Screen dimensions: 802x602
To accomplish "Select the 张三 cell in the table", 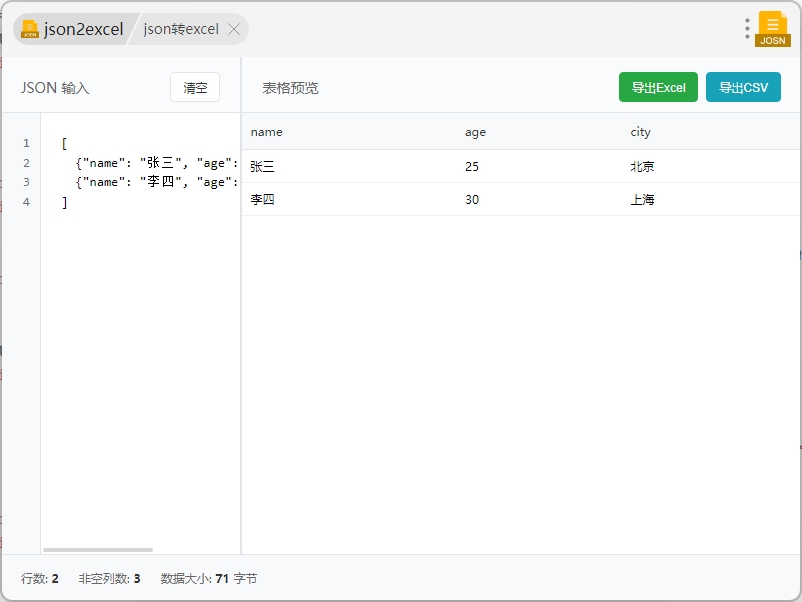I will [262, 167].
